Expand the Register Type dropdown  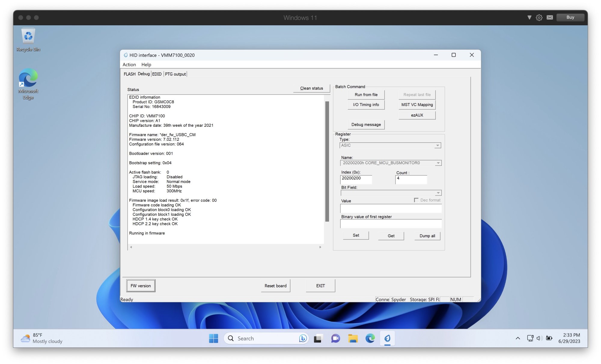coord(438,145)
